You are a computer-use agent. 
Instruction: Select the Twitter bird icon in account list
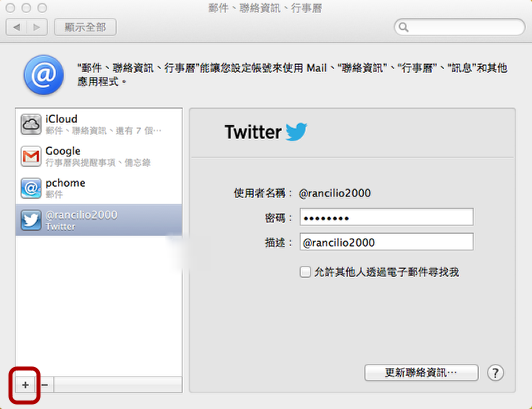coord(31,220)
